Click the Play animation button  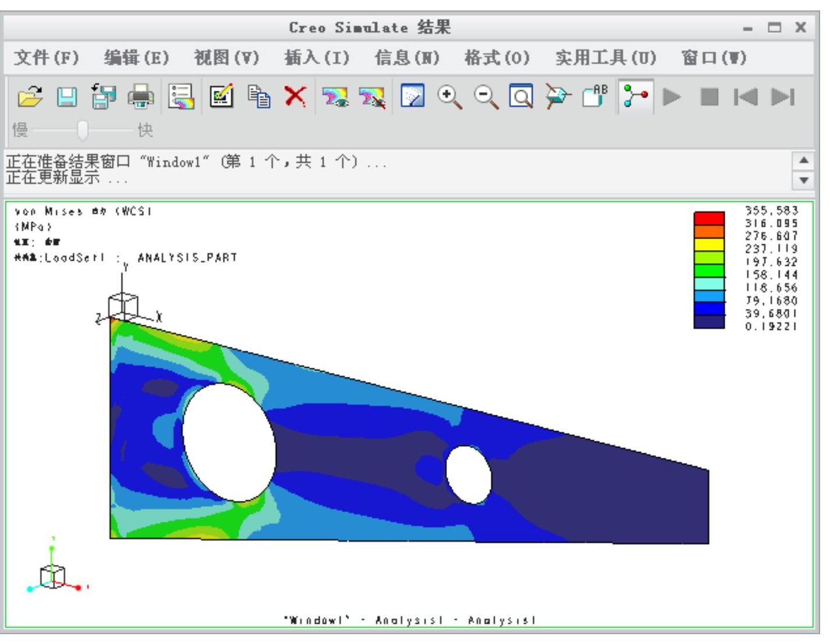pyautogui.click(x=672, y=97)
